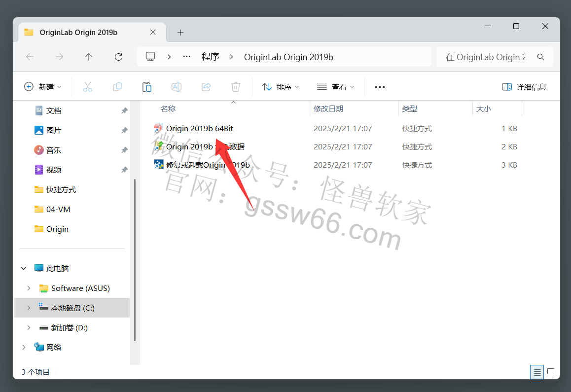Go back with the left arrow
Viewport: 571px width, 392px height.
[30, 57]
